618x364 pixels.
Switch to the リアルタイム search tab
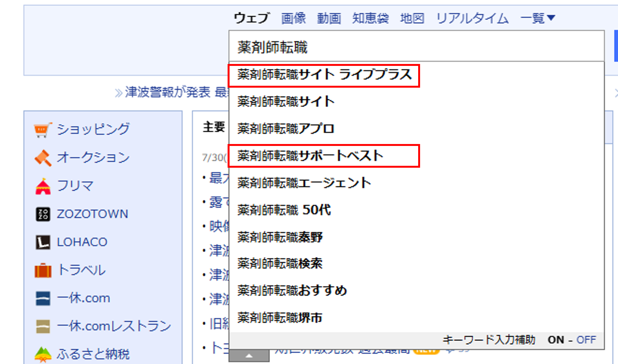(472, 18)
